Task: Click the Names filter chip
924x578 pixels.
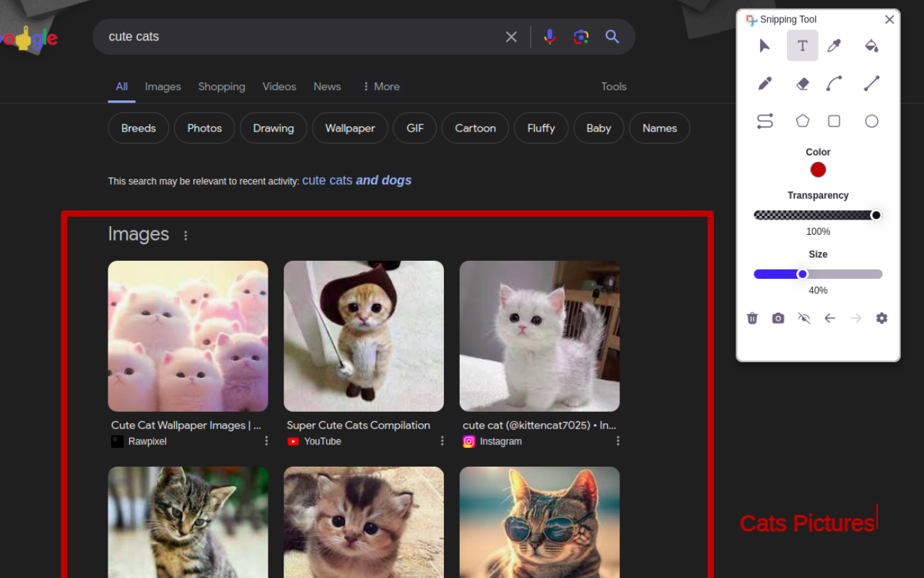Action: pos(660,128)
